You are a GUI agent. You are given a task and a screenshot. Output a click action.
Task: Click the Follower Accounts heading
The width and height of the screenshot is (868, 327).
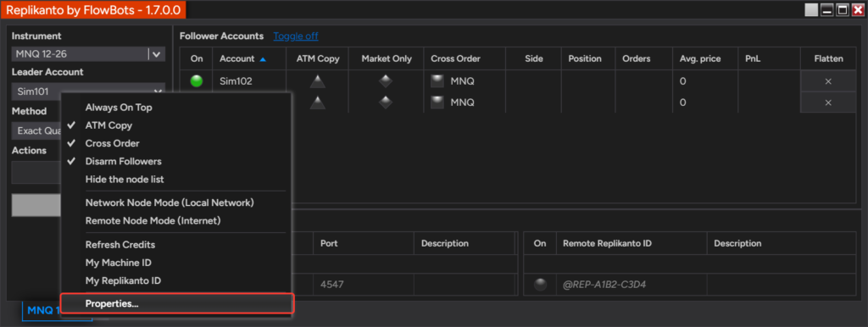[221, 36]
